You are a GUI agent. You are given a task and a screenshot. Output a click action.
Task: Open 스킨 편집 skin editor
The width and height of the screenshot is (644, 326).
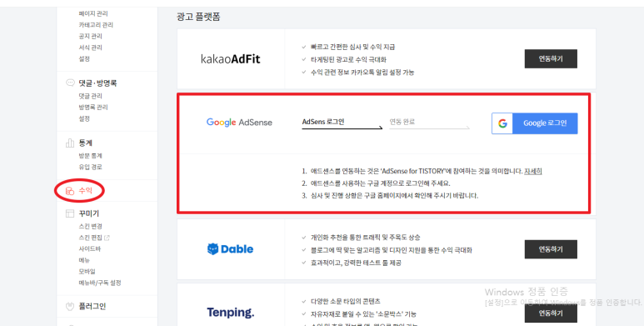point(90,238)
